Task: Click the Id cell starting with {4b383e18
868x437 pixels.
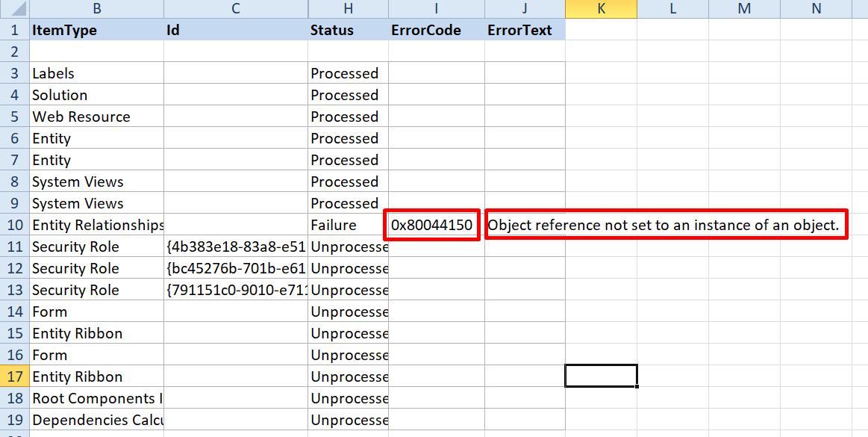Action: tap(235, 247)
